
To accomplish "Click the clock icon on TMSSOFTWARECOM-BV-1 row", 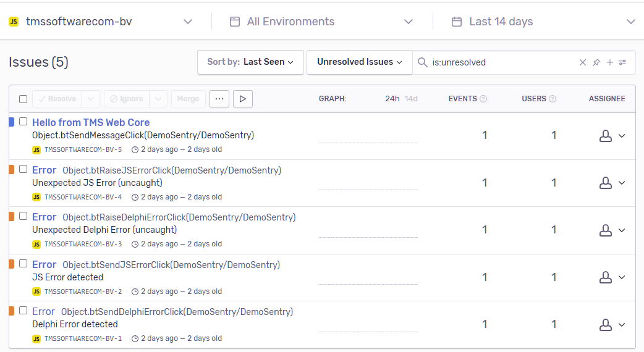I will [135, 339].
